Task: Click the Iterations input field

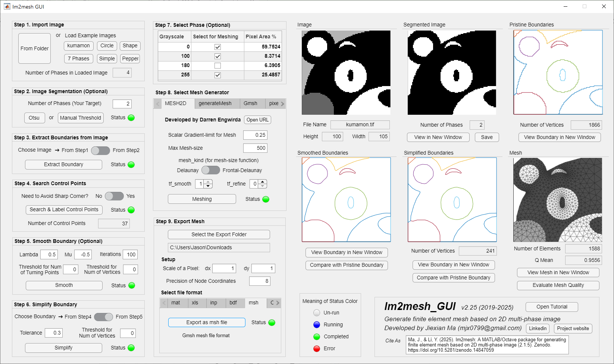Action: (x=130, y=255)
